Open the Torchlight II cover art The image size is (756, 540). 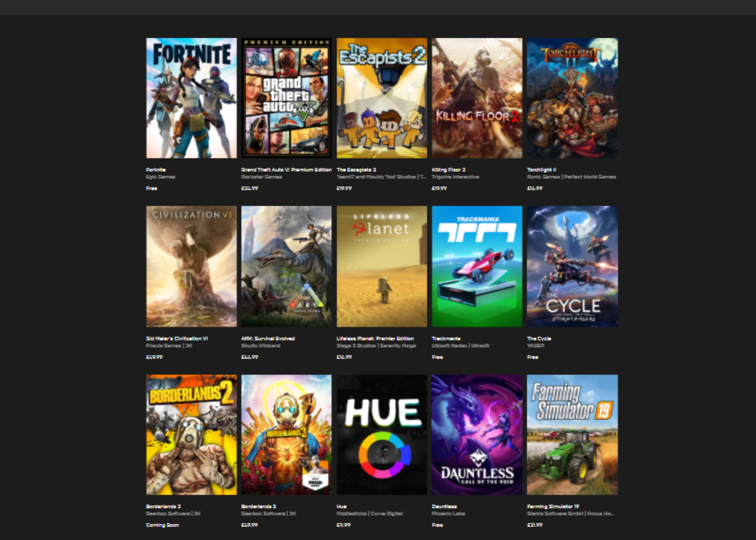(x=572, y=98)
